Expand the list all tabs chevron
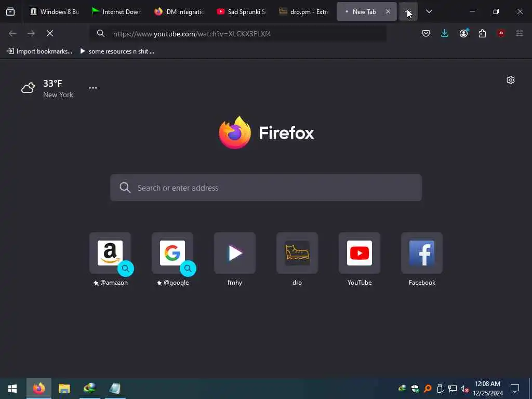 (x=429, y=11)
